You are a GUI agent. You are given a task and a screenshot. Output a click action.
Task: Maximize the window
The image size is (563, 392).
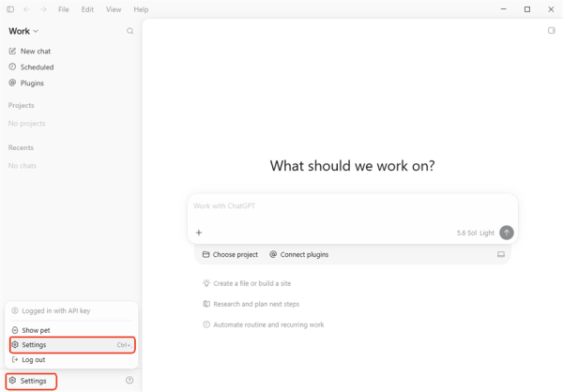(527, 9)
